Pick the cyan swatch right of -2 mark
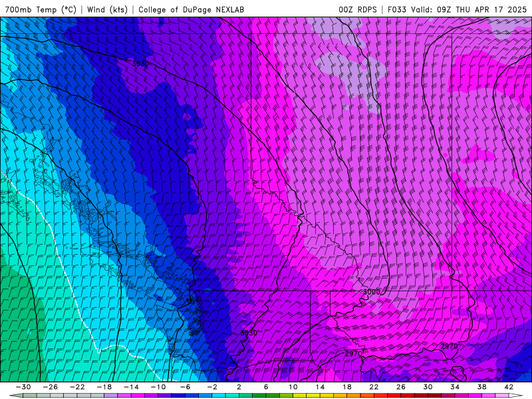Screen dimensions: 532x399 219,396
